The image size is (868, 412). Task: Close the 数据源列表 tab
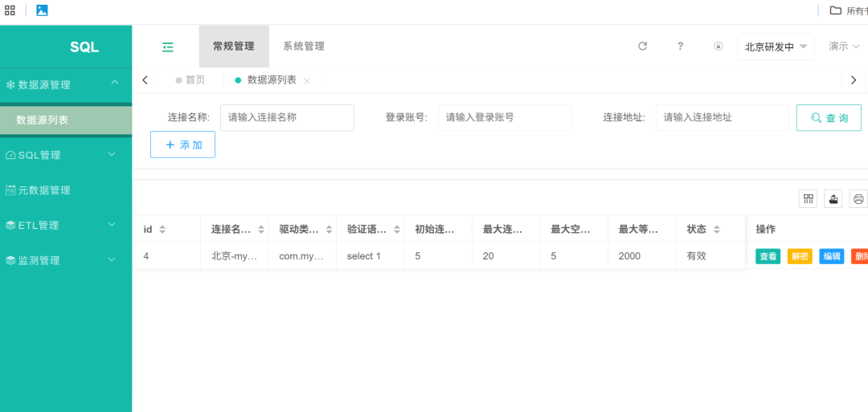pyautogui.click(x=307, y=81)
